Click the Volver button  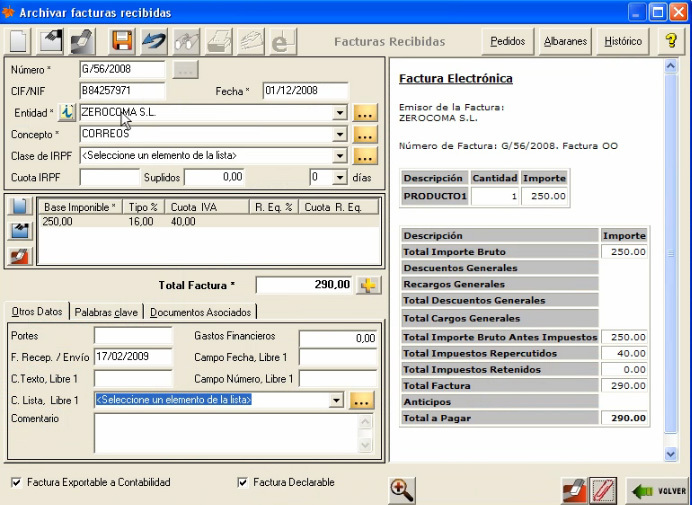658,491
